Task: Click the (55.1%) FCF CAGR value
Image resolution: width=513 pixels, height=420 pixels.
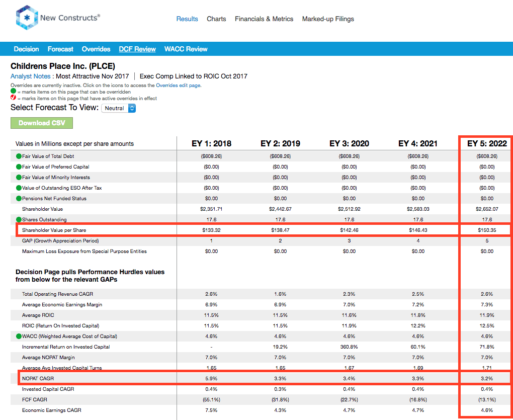Action: (x=211, y=400)
